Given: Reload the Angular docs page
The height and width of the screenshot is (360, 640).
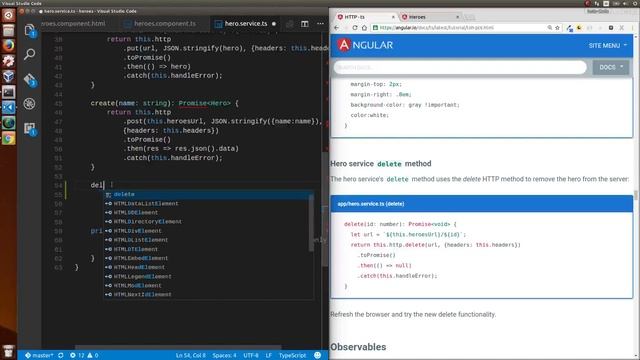Looking at the screenshot, I should pos(355,27).
